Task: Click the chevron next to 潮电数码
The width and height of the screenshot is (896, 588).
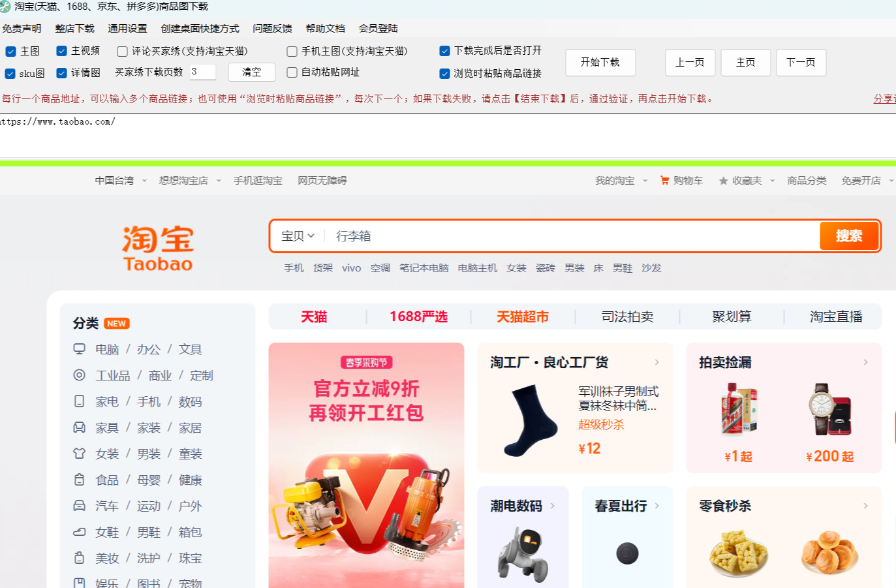Action: click(552, 506)
